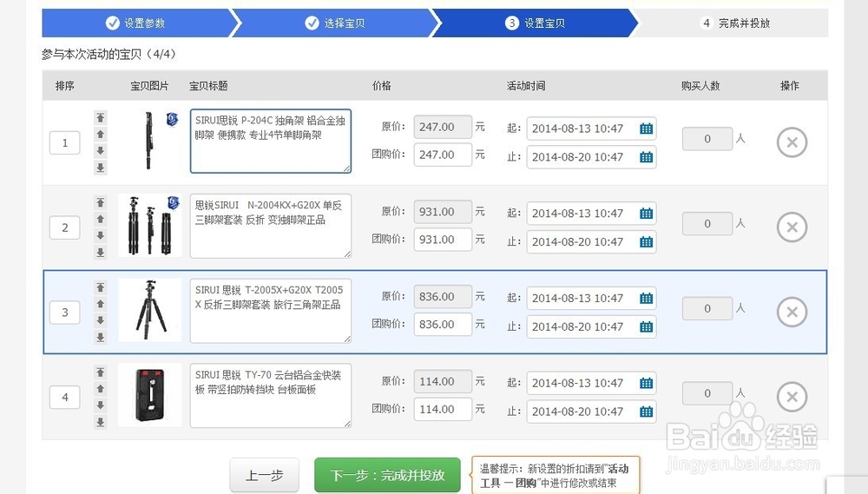Move item 1 to top with first arrow
The image size is (868, 494).
(x=100, y=118)
